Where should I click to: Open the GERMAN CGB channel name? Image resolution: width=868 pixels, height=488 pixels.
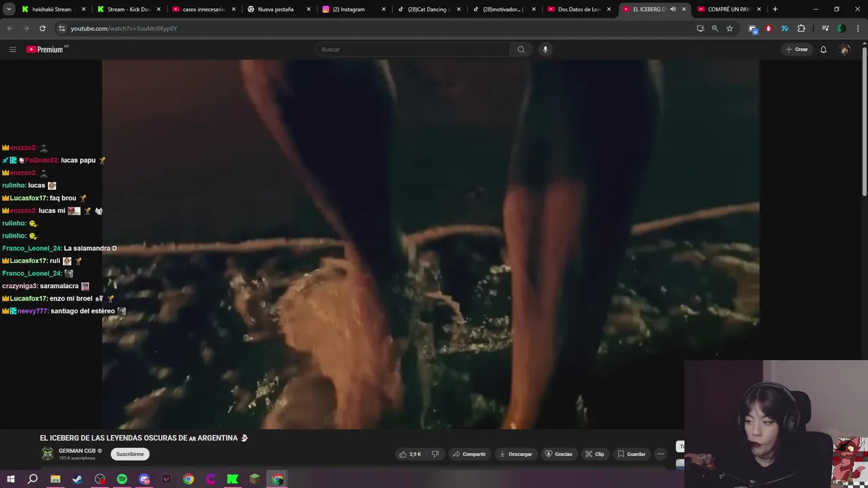pyautogui.click(x=77, y=451)
